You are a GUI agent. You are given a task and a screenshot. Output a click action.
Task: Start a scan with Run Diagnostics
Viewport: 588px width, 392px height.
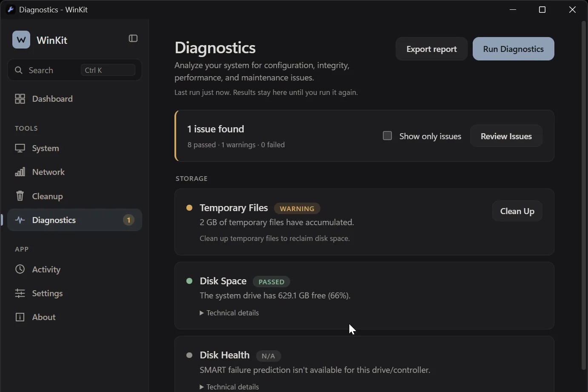[513, 49]
